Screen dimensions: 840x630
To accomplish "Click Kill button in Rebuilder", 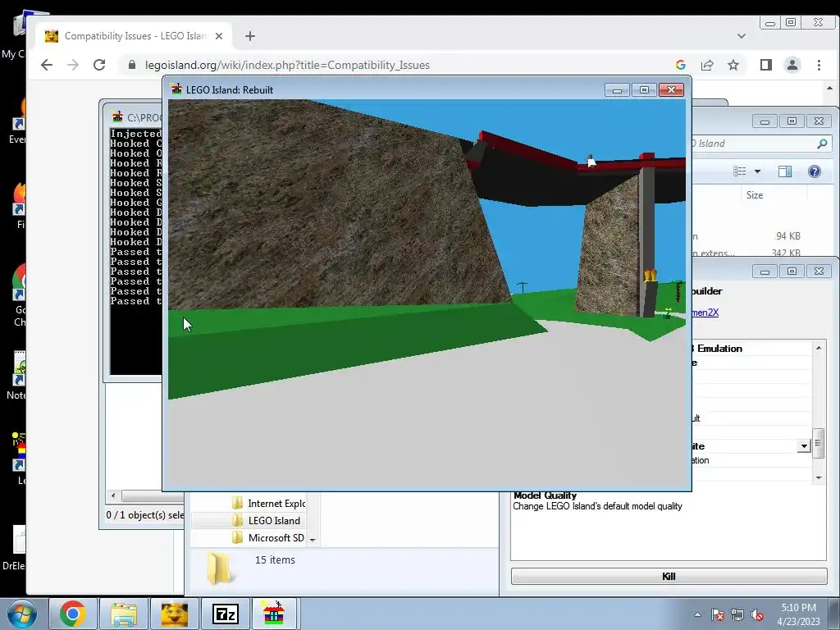I will pos(669,576).
